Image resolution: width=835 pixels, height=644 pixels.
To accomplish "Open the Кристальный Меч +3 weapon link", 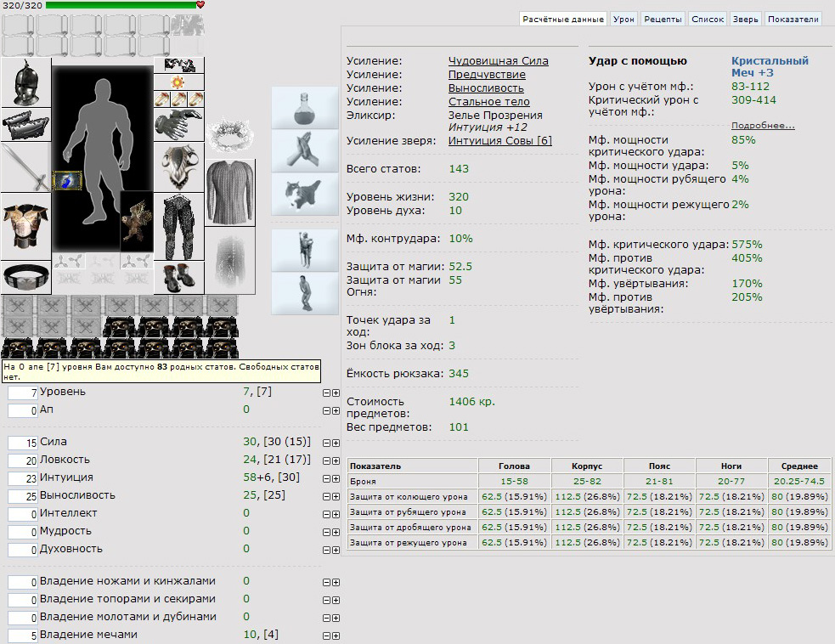I will (x=770, y=66).
